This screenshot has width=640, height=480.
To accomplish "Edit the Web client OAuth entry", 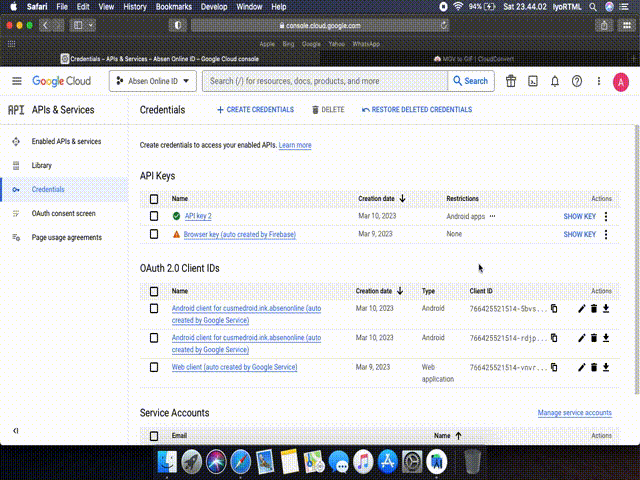I will pos(582,367).
